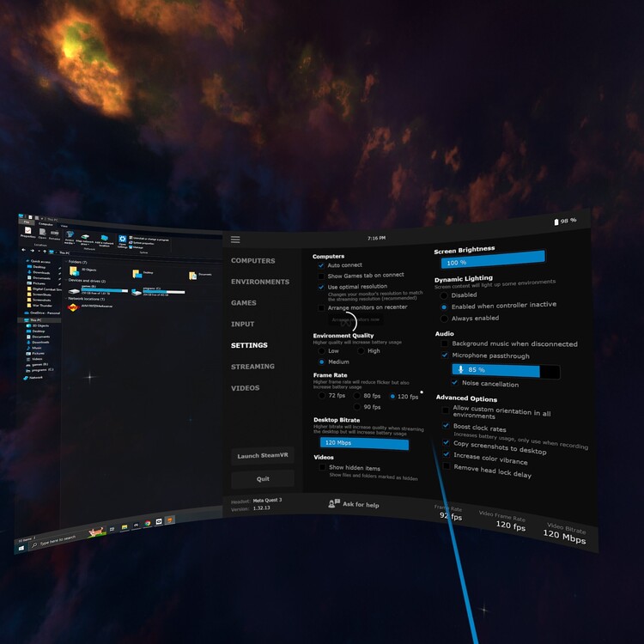Open the Documents folder in Folders section
Screen dimensions: 644x644
click(192, 276)
